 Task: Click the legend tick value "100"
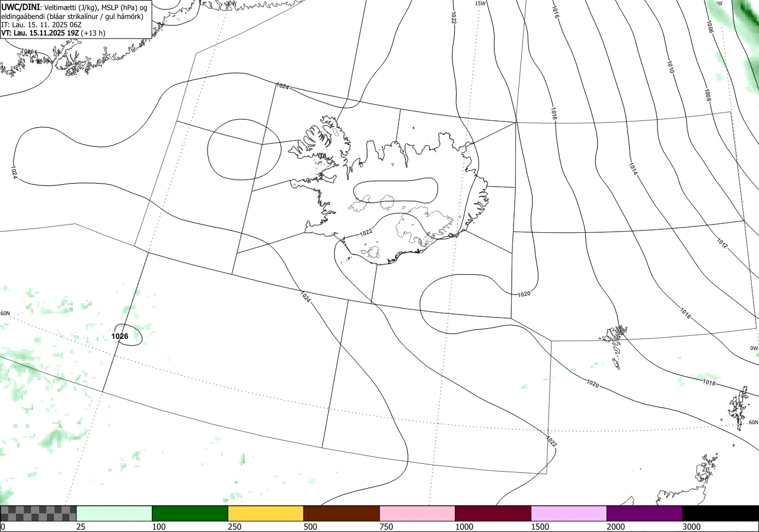[x=159, y=527]
